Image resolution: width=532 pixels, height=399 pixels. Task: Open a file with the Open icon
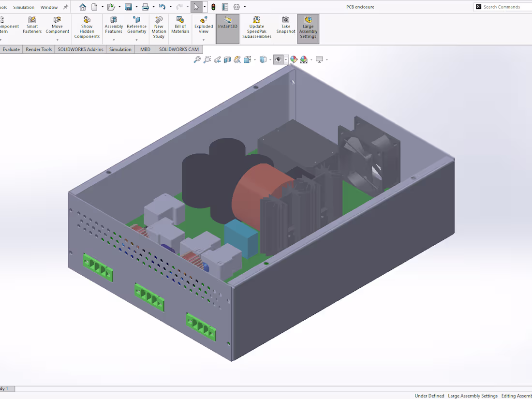pos(111,7)
